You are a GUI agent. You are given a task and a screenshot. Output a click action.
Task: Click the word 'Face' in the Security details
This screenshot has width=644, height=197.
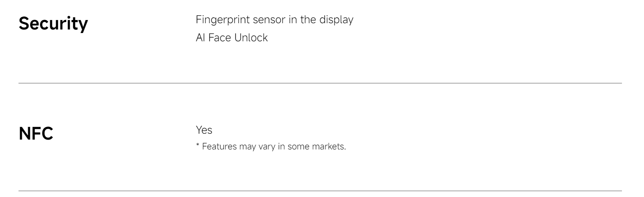pyautogui.click(x=220, y=38)
